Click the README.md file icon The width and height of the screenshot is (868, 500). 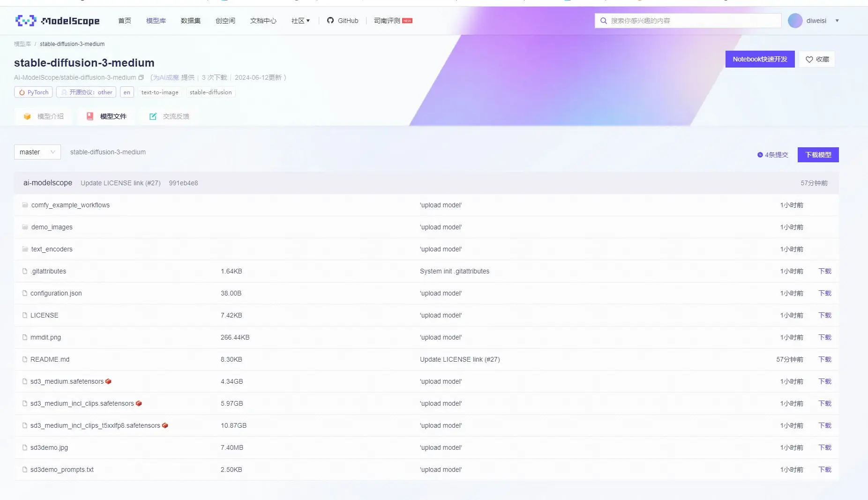25,359
